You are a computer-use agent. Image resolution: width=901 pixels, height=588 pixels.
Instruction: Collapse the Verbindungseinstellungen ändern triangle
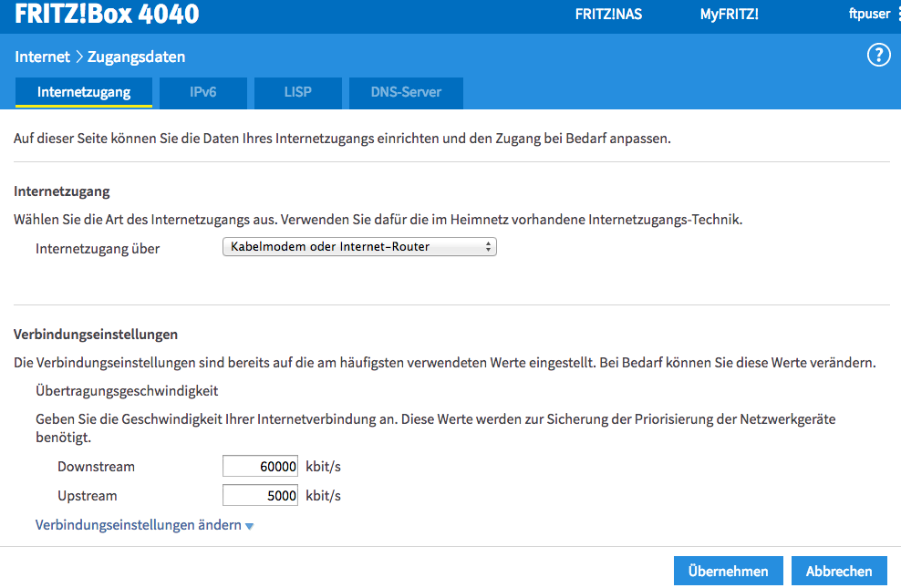click(249, 525)
